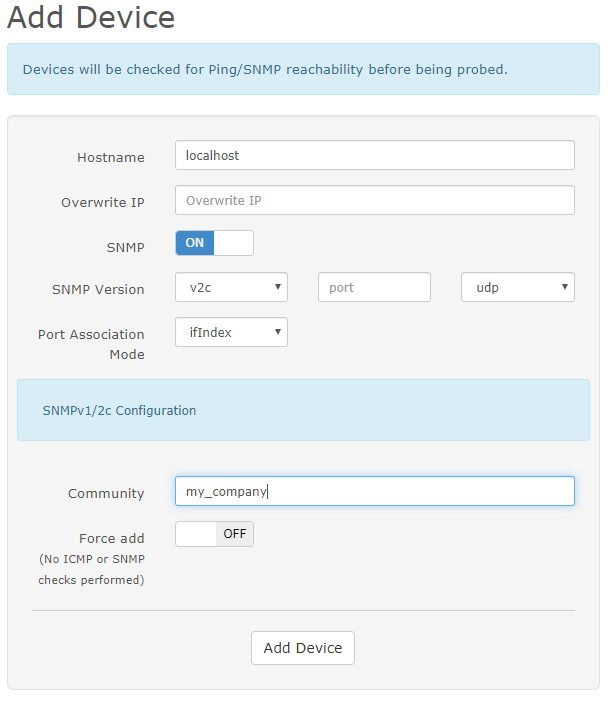
Task: Enable the Force add switch
Action: tap(214, 533)
